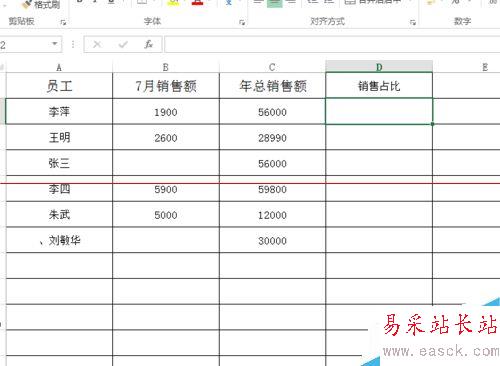The width and height of the screenshot is (500, 366).
Task: Select column C header
Action: [x=272, y=67]
